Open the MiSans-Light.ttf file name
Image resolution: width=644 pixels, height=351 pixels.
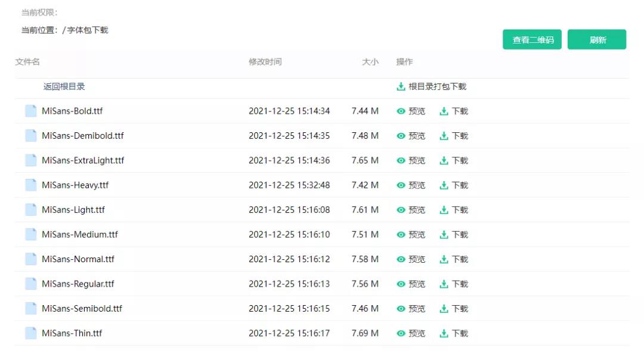click(x=73, y=210)
